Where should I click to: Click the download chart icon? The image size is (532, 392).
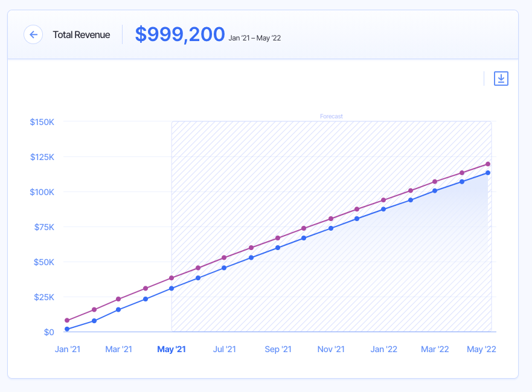(x=501, y=79)
